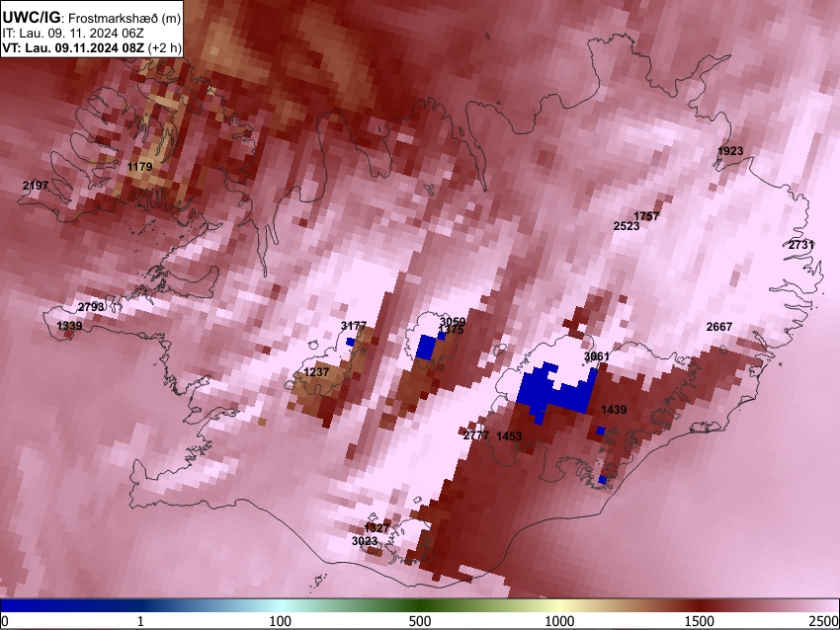This screenshot has height=630, width=840.
Task: Click the map value 3059
Action: (x=453, y=321)
